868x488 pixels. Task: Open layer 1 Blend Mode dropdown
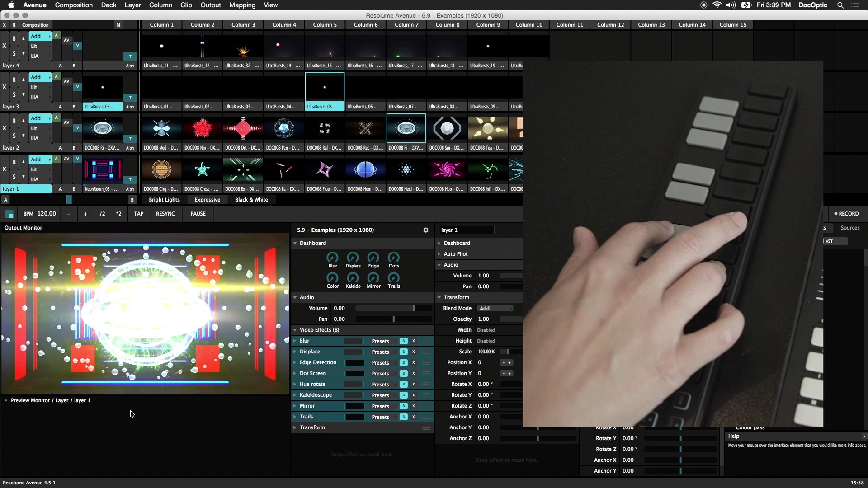(x=495, y=309)
